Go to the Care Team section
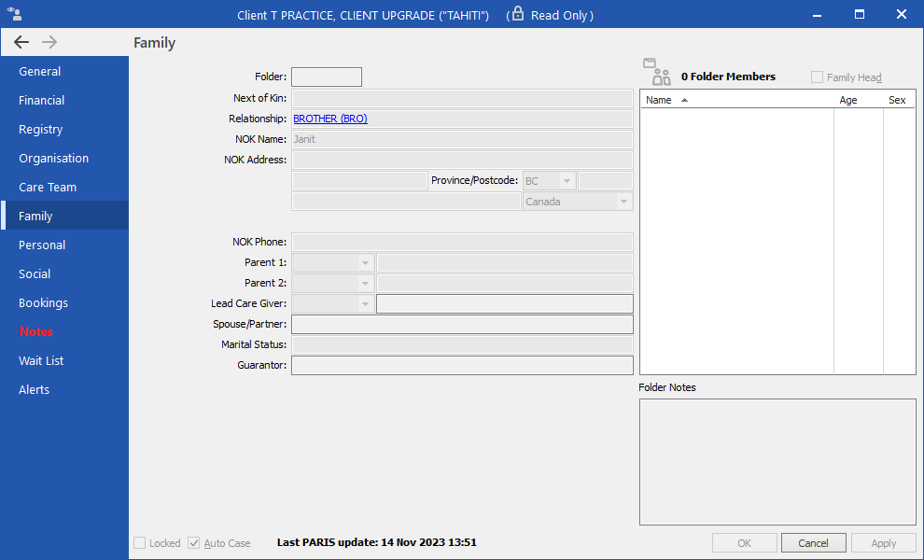 click(48, 187)
